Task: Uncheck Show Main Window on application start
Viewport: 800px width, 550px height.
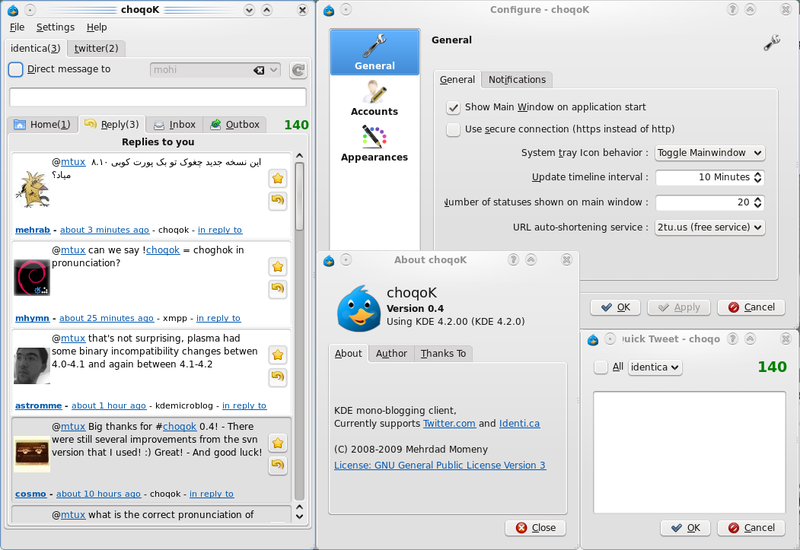Action: click(453, 107)
